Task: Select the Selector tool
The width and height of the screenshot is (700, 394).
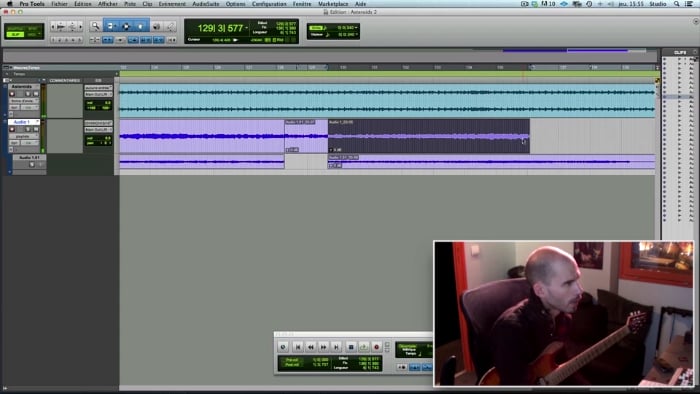Action: (126, 26)
